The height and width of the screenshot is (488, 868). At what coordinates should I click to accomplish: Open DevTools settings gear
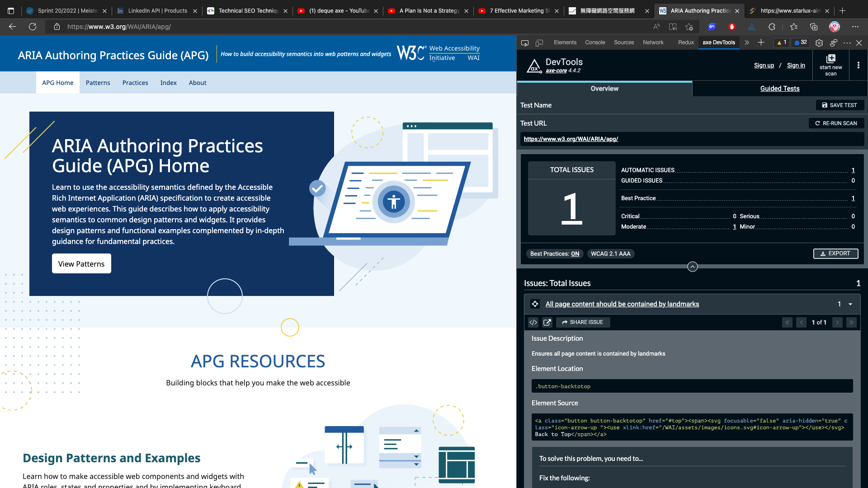(x=819, y=43)
